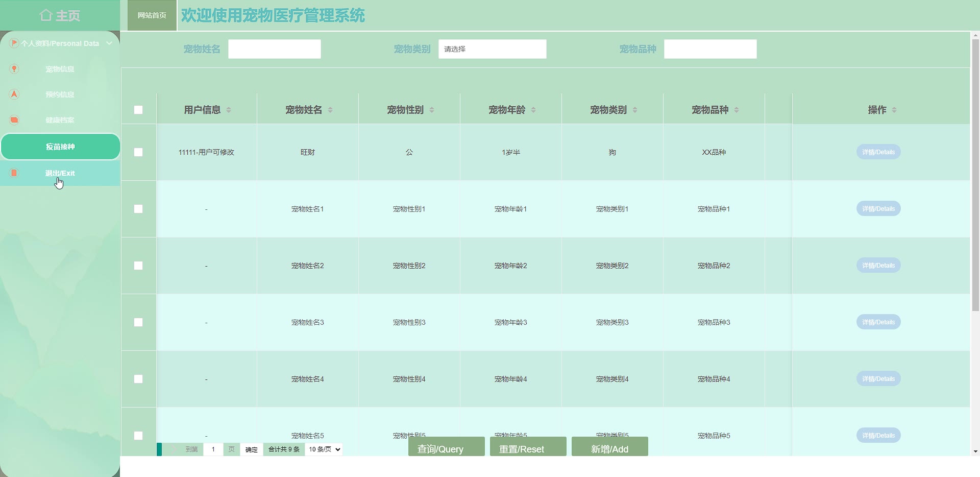
Task: Click the lightbulb icon for 宠物信息
Action: pyautogui.click(x=14, y=69)
